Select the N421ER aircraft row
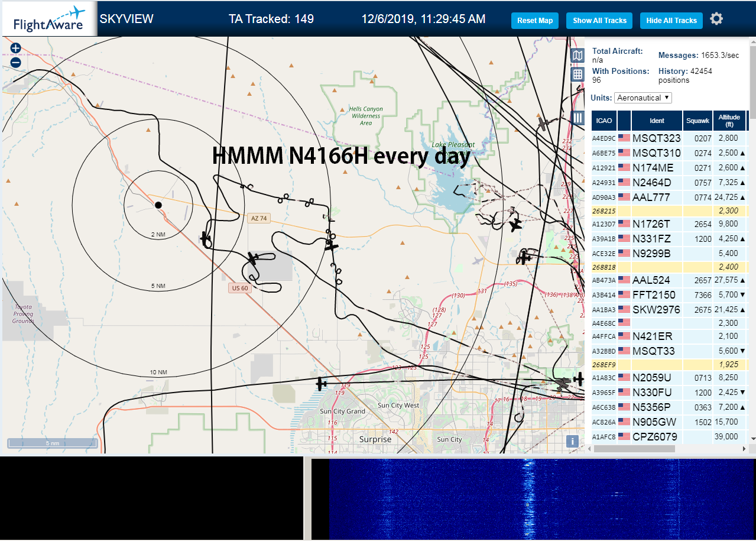 [669, 336]
